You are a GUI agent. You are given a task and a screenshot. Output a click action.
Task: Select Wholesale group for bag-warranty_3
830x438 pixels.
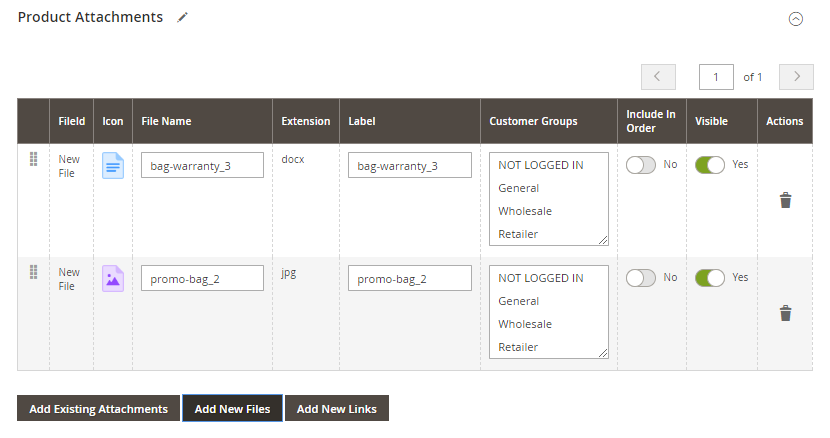click(525, 211)
